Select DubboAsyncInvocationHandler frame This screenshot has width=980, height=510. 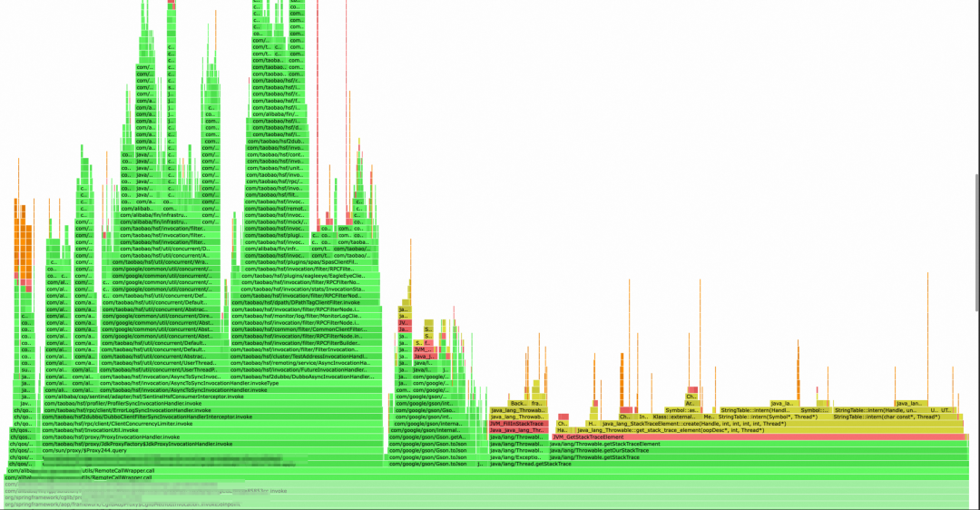tap(306, 377)
